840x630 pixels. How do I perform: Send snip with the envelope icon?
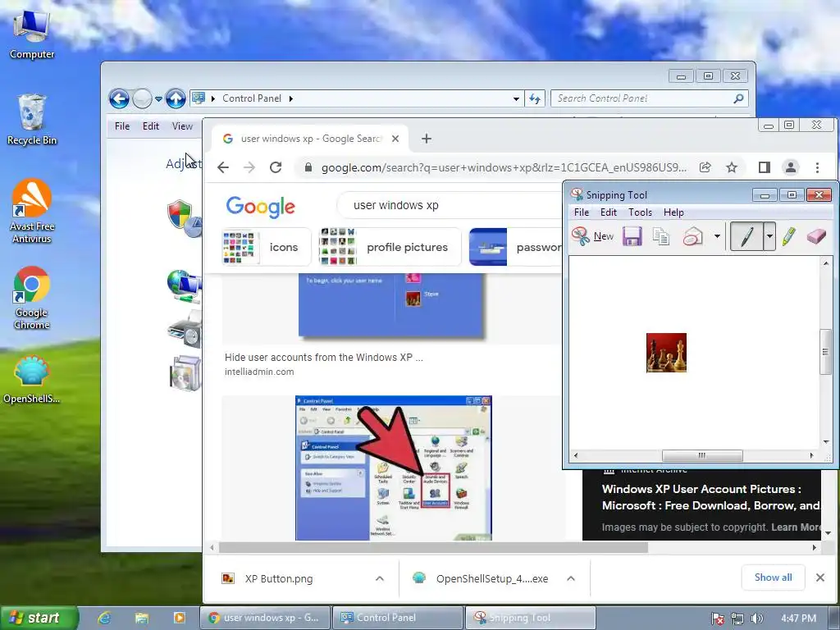(692, 236)
